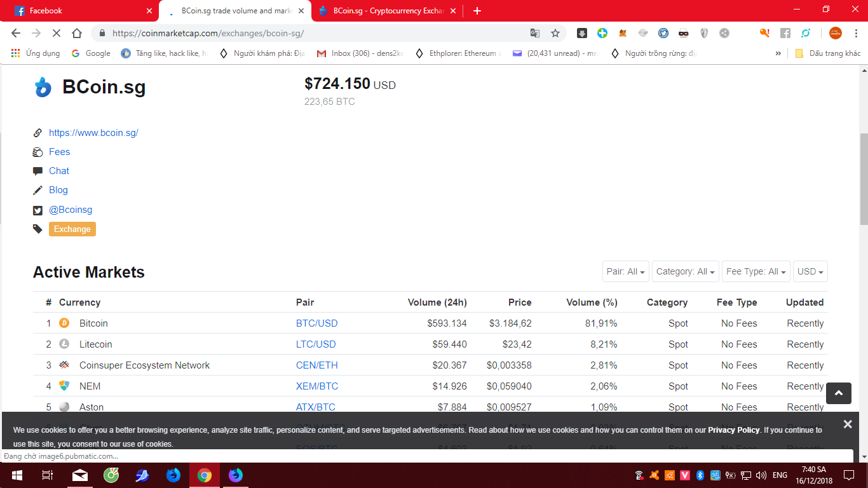The width and height of the screenshot is (868, 488).
Task: Open the Chrome menu (three dots)
Action: point(855,33)
